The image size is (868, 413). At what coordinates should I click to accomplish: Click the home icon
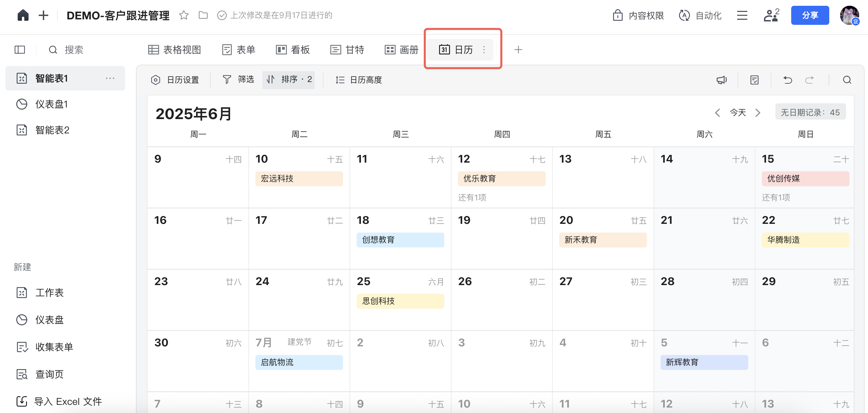tap(23, 15)
